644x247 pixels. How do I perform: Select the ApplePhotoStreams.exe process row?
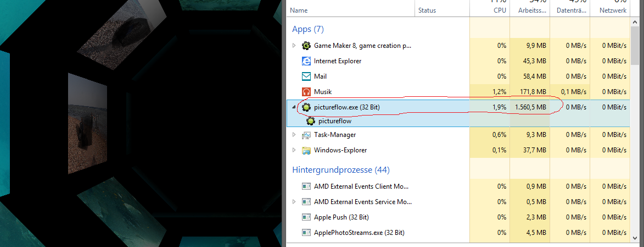[x=359, y=233]
